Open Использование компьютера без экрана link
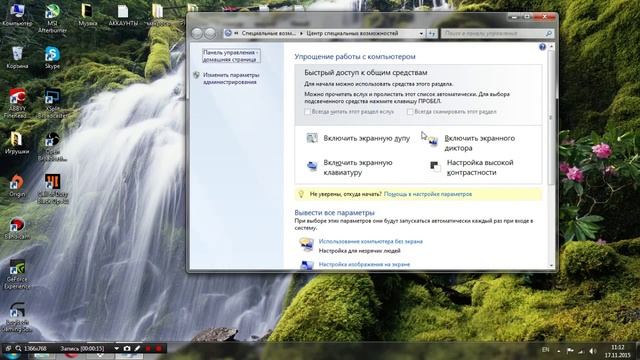 (x=370, y=242)
